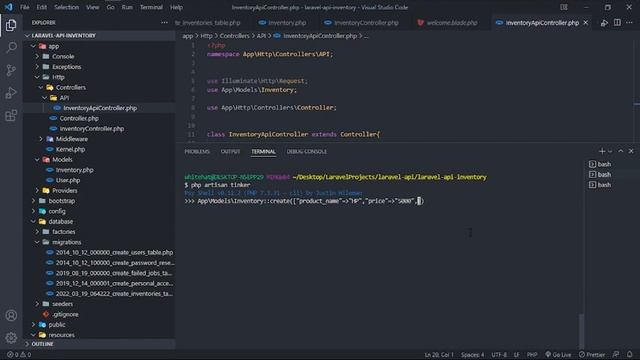Switch to the PROBLEMS panel tab
The height and width of the screenshot is (360, 640).
click(197, 151)
